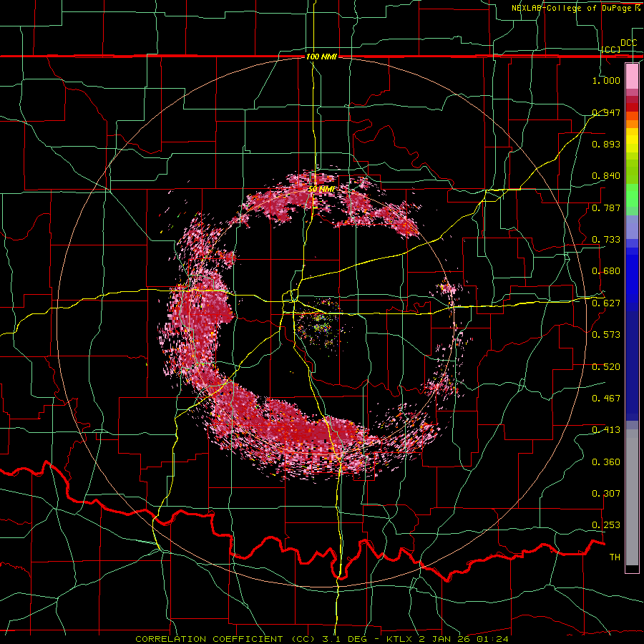Click the 0.520 scale value
Image resolution: width=644 pixels, height=644 pixels.
(606, 366)
